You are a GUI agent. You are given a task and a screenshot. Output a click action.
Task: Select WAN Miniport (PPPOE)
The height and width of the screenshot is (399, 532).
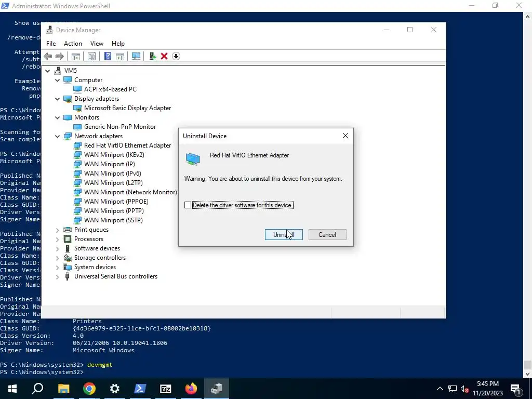point(116,202)
